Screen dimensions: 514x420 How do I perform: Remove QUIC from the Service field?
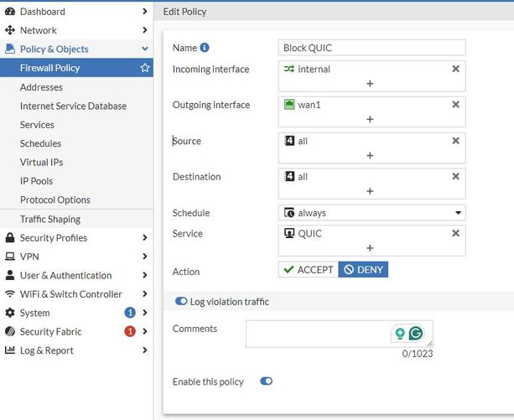click(456, 233)
